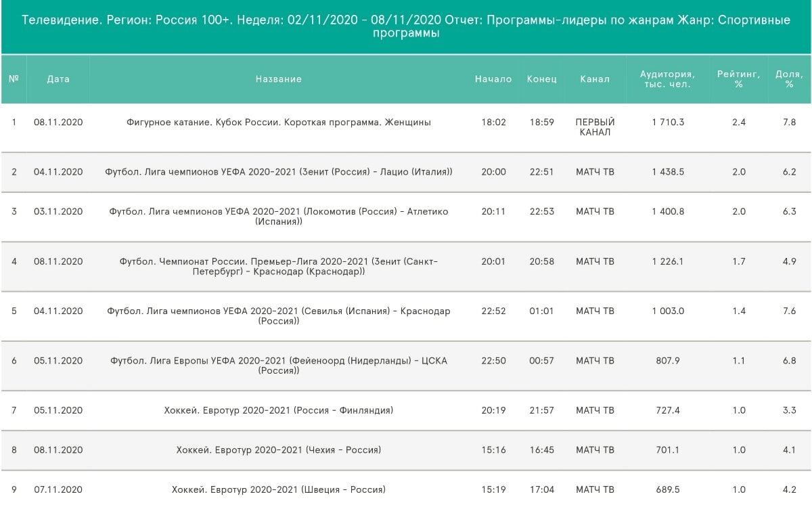
Task: Click the 'Начало' column header
Action: point(494,79)
